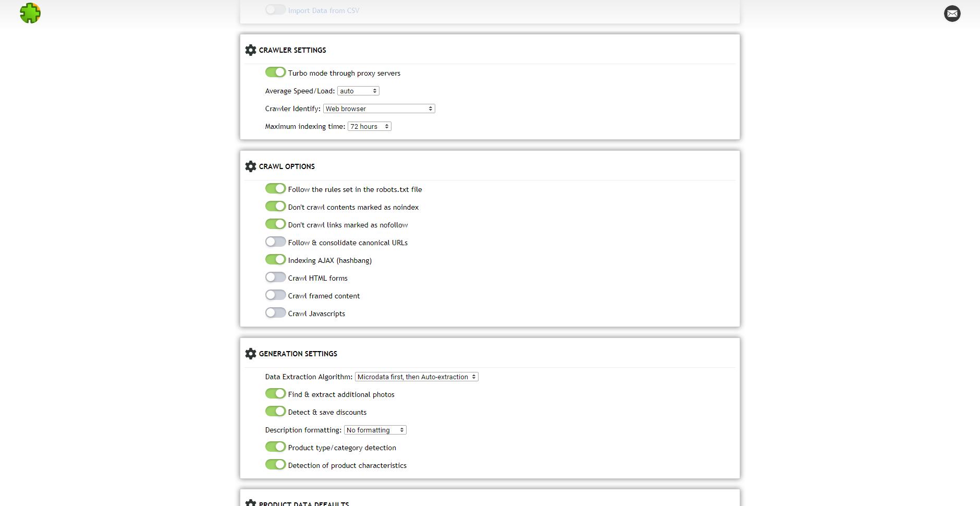
Task: Toggle the Import Data from CSV switch
Action: point(275,9)
